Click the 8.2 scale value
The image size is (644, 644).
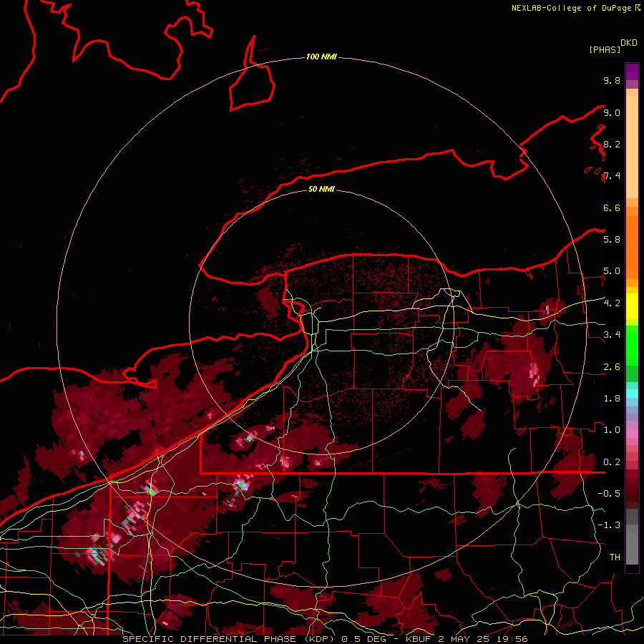[x=612, y=144]
